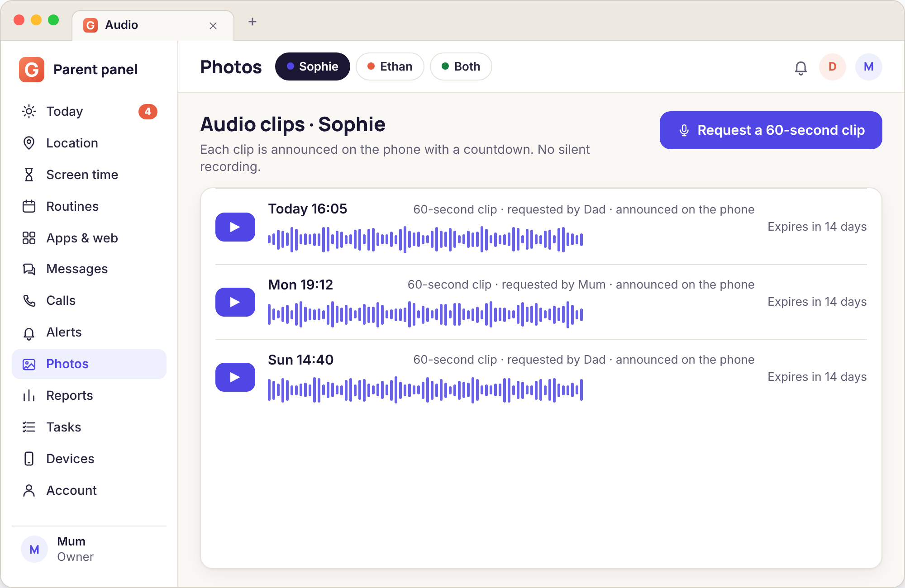
Task: Click Expires in 14 days on Sun clip
Action: pyautogui.click(x=817, y=377)
